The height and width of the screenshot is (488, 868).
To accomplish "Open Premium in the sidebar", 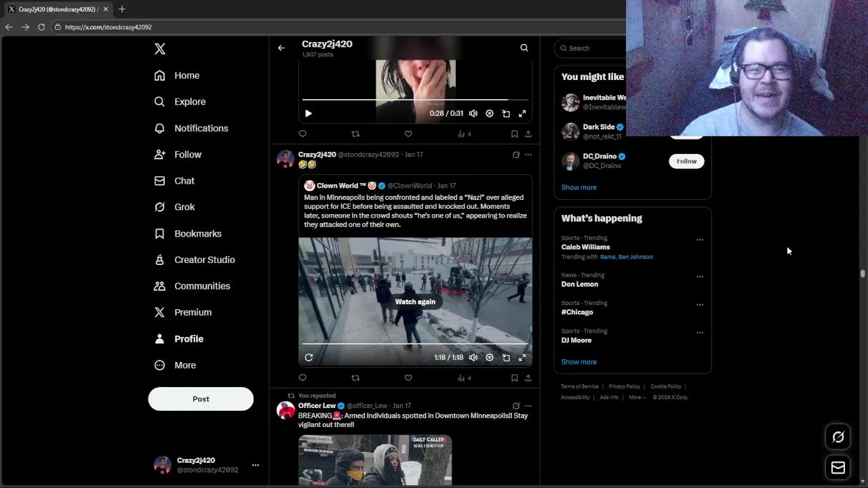I will tap(183, 312).
